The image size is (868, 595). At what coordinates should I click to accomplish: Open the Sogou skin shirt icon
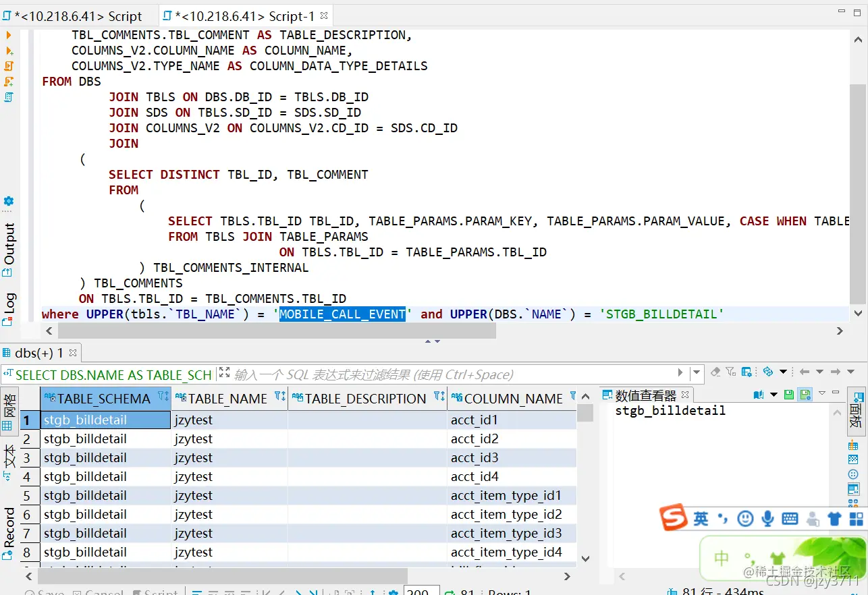[x=834, y=518]
